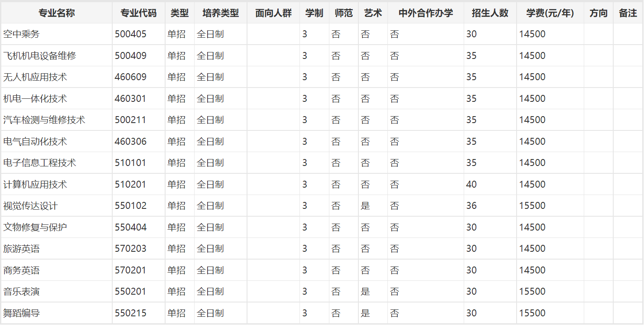Screen dimensions: 644x325
Task: Click 是 in the 音乐表演 row
Action: coord(365,292)
